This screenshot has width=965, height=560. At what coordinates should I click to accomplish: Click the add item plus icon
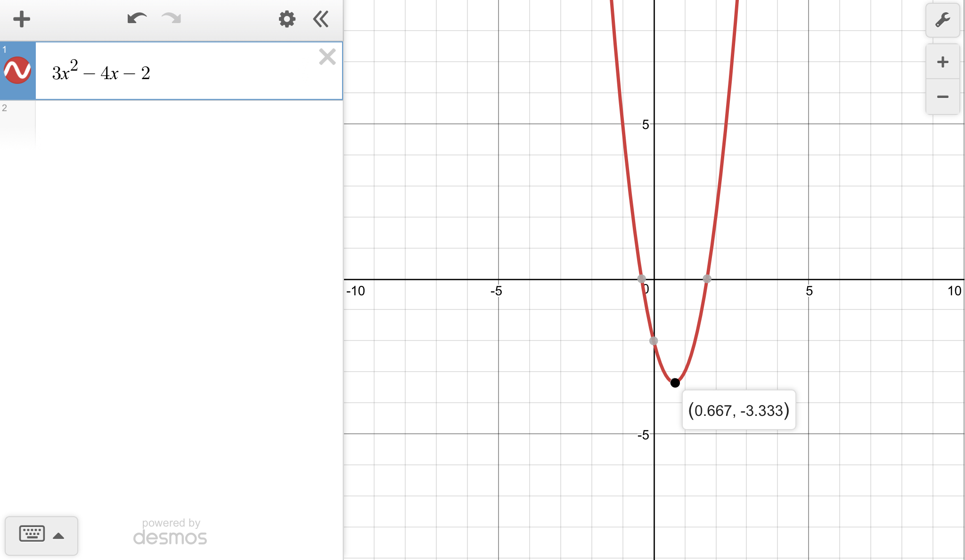pos(22,19)
